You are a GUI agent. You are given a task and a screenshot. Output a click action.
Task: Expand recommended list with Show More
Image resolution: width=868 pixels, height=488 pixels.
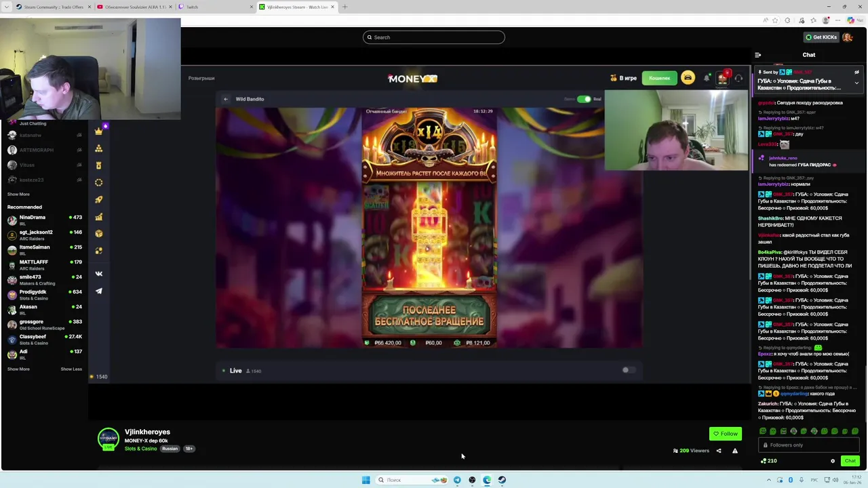18,369
